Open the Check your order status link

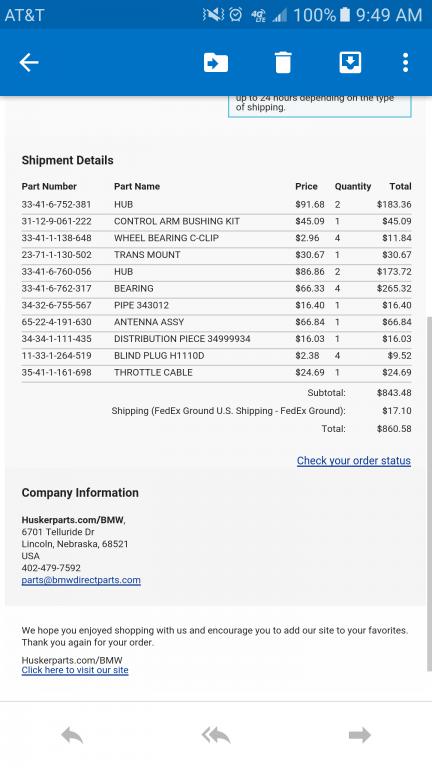point(354,460)
